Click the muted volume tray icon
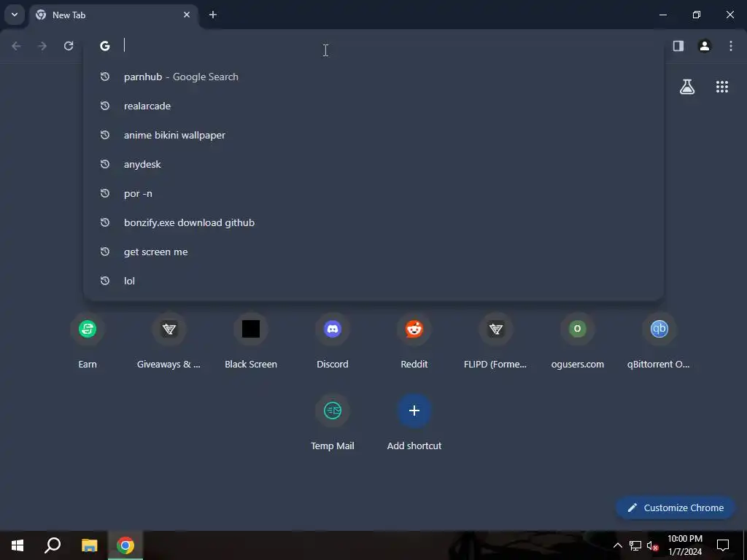747x560 pixels. pos(653,545)
